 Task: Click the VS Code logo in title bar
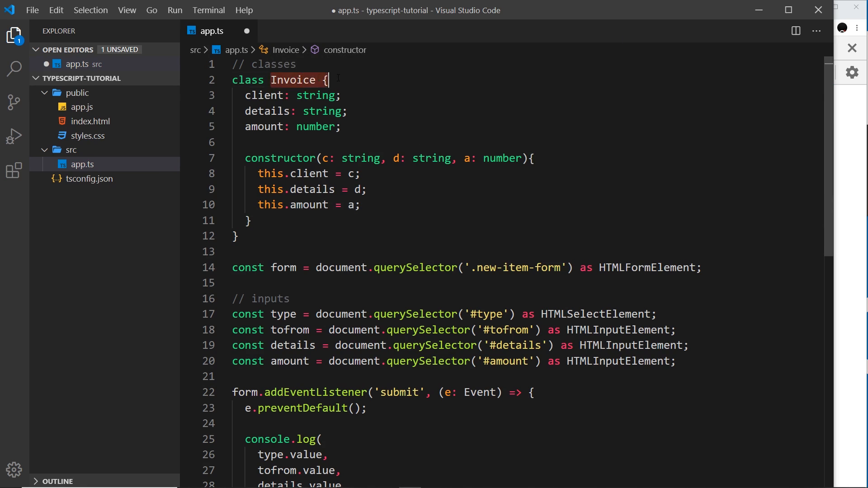tap(9, 10)
